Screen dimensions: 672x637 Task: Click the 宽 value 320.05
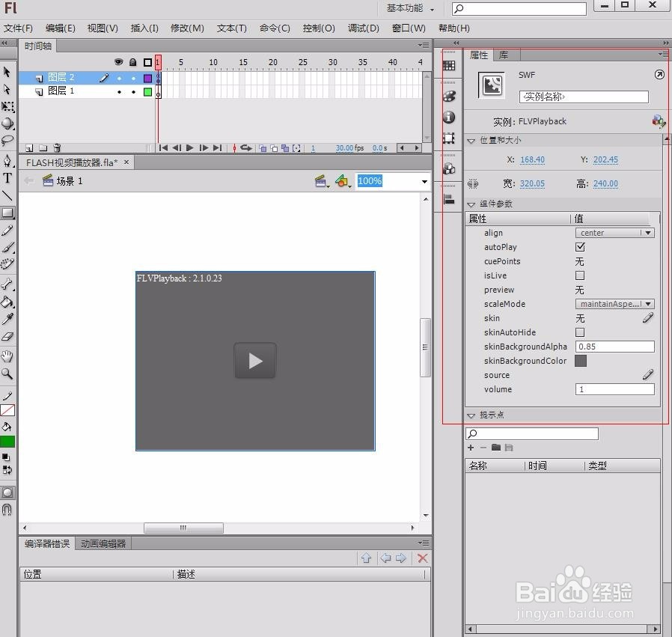(x=532, y=184)
